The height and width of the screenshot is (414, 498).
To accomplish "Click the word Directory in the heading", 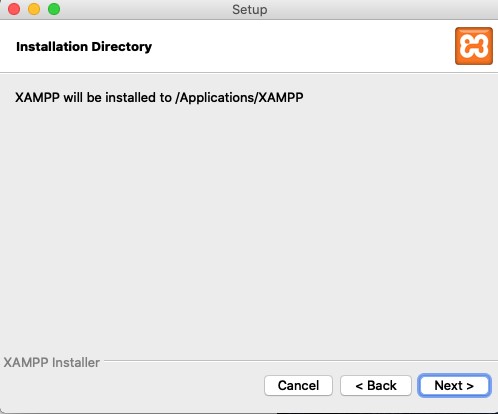I will tap(122, 47).
